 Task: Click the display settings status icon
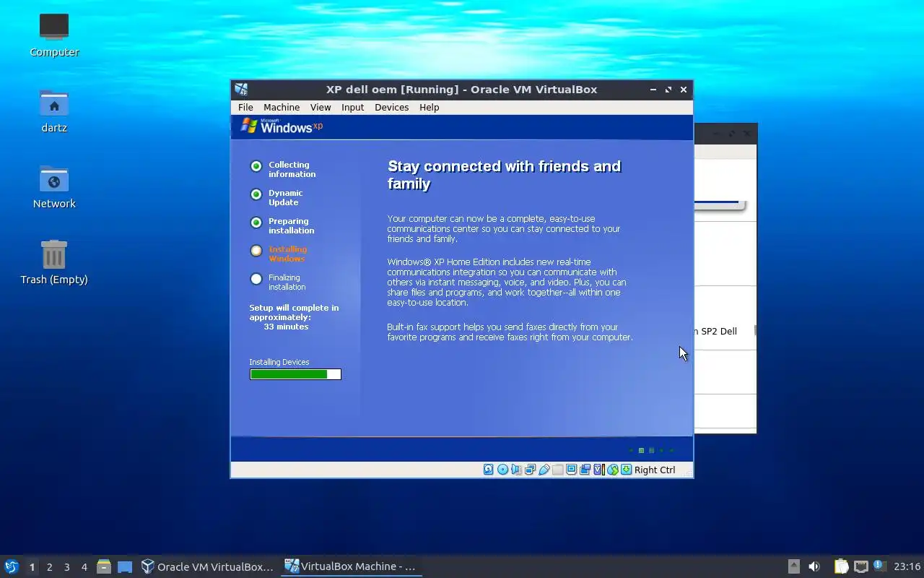[x=571, y=470]
